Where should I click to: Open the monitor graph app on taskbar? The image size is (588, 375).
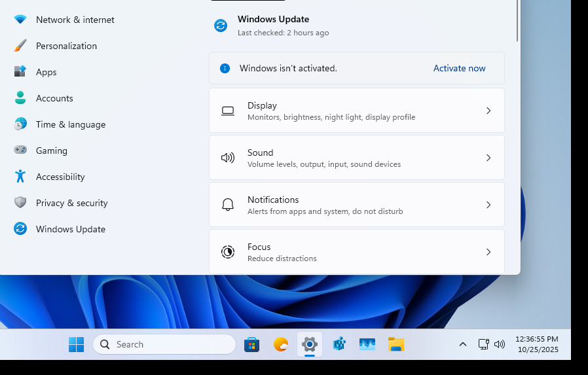(x=367, y=344)
